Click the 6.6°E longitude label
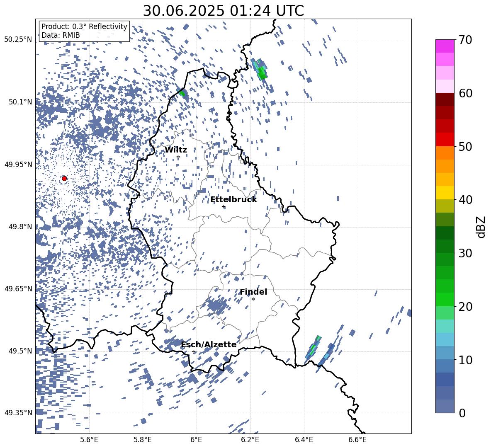 click(357, 440)
